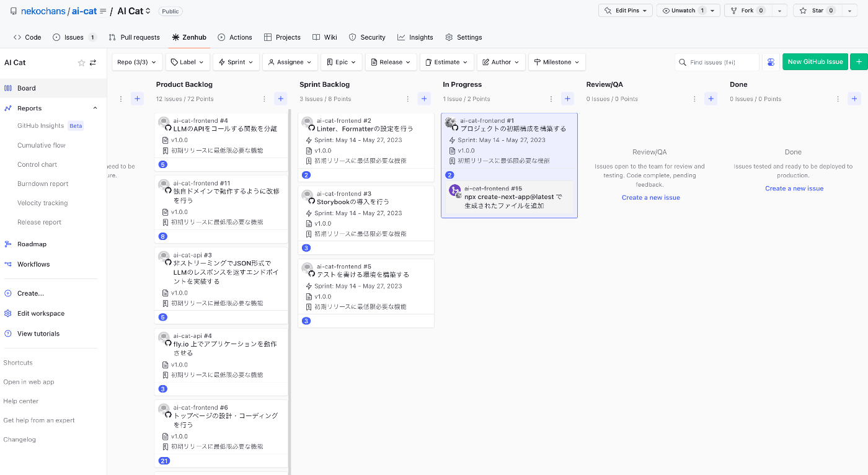
Task: Open the Assignee filter dropdown
Action: tap(290, 62)
